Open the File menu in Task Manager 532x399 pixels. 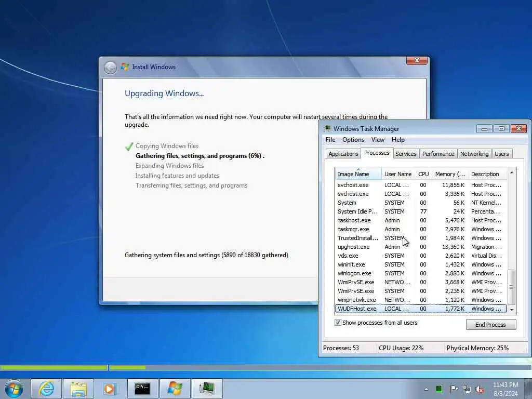point(330,140)
